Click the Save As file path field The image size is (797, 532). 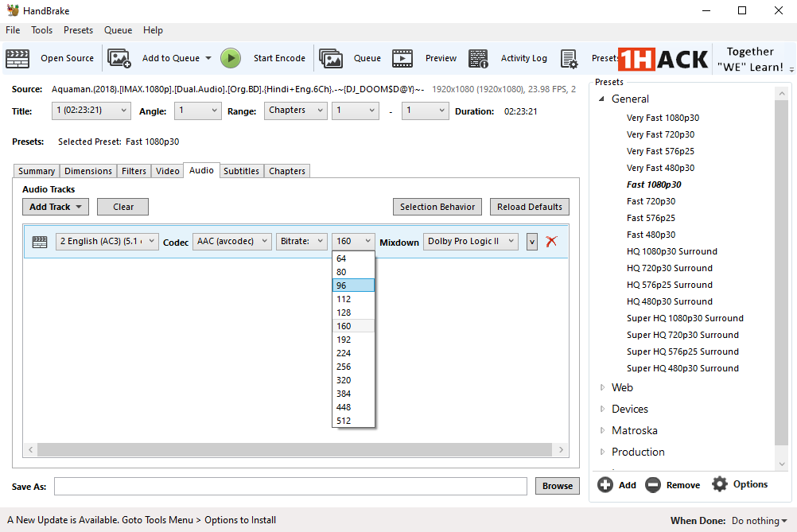pos(290,486)
